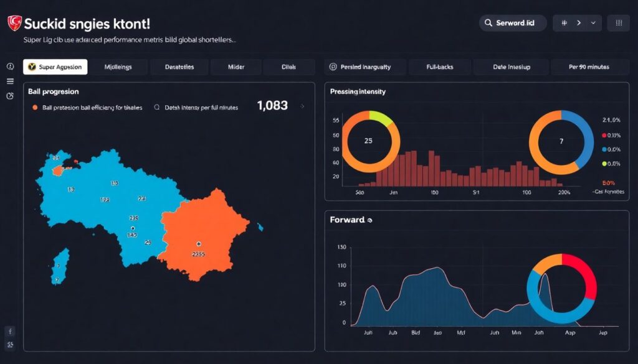Viewport: 638px width, 364px height.
Task: Click the Date Intesiup button
Action: tap(511, 67)
